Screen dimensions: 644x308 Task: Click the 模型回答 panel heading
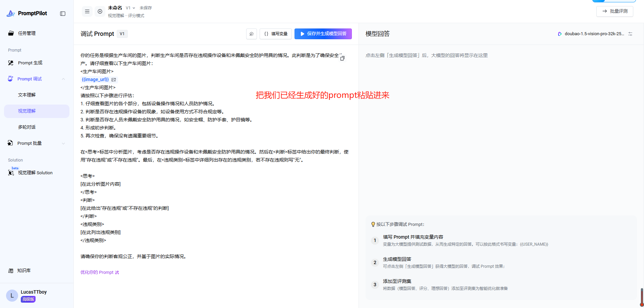click(378, 34)
